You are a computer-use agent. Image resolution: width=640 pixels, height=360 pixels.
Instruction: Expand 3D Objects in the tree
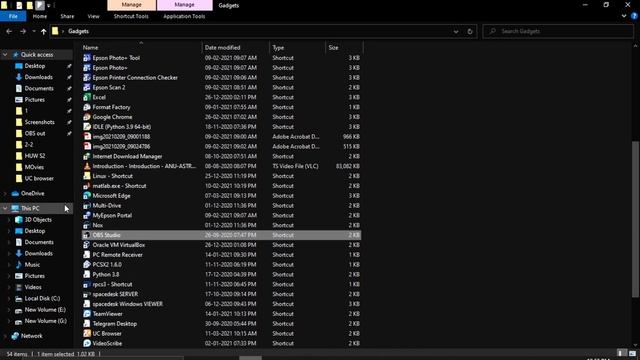[x=9, y=220]
